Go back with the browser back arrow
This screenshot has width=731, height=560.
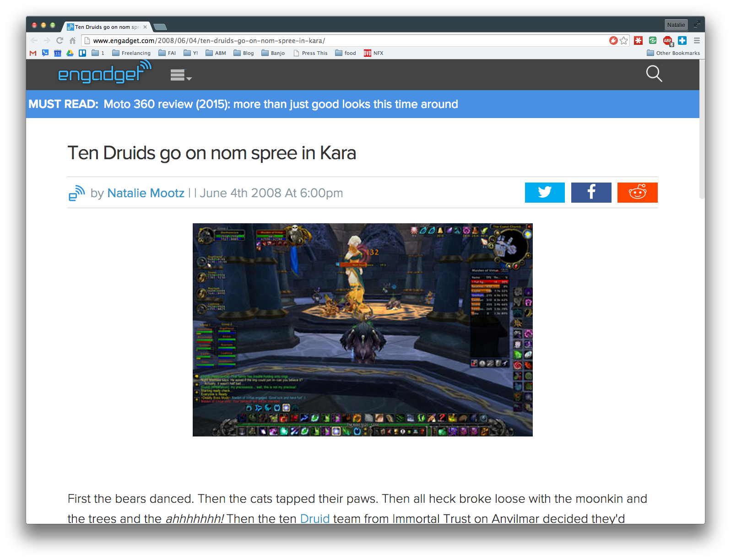(x=34, y=40)
